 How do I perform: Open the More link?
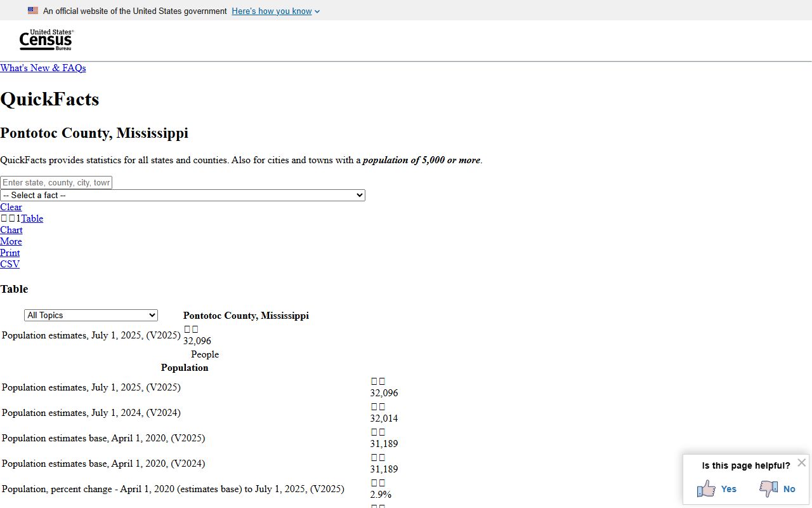tap(11, 241)
